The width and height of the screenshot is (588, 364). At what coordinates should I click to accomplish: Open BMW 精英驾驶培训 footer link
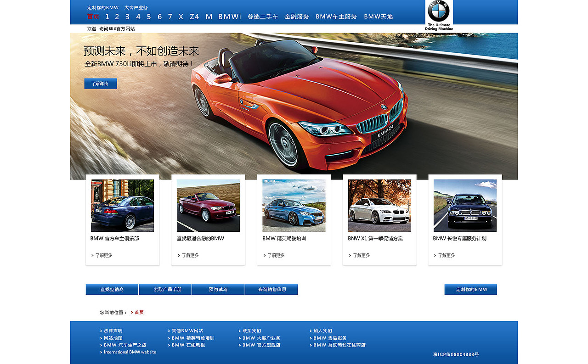(x=193, y=338)
